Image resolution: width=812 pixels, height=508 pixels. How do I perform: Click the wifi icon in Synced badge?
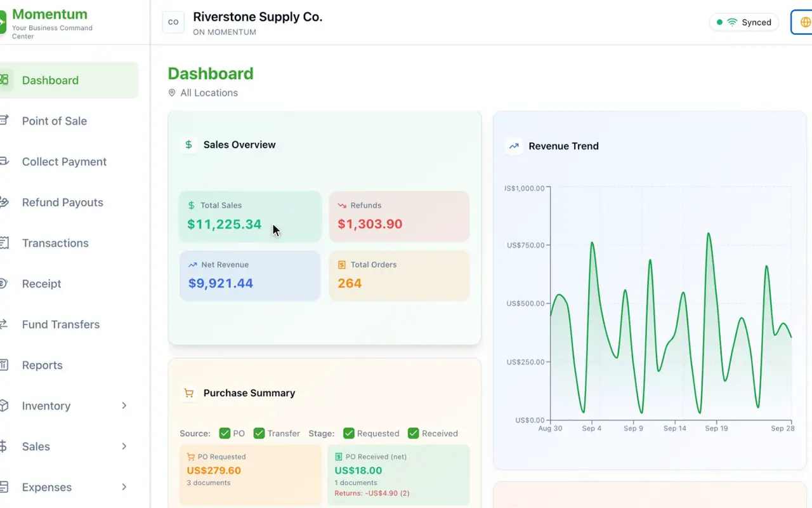point(732,22)
